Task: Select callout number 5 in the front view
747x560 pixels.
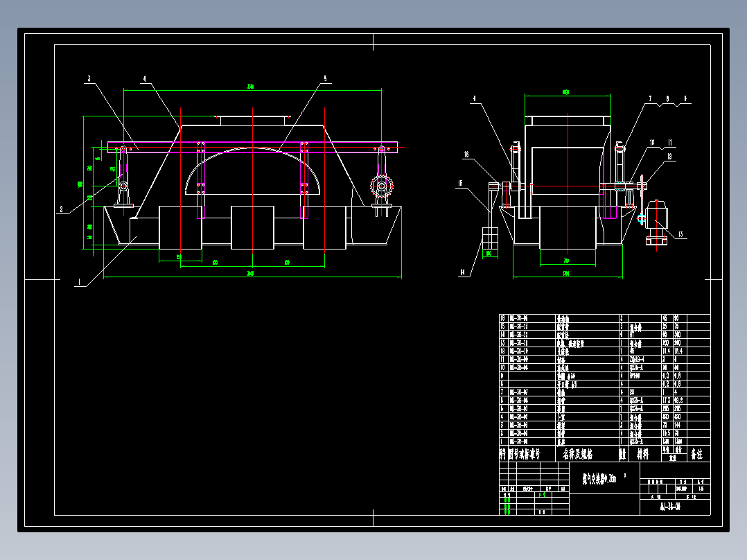Action: tap(326, 78)
